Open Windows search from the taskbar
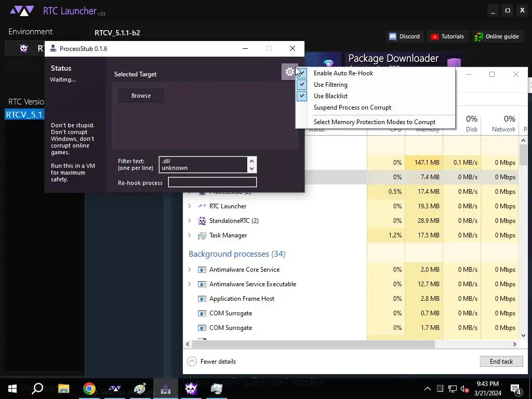Screen dimensions: 532x399 pos(37,389)
